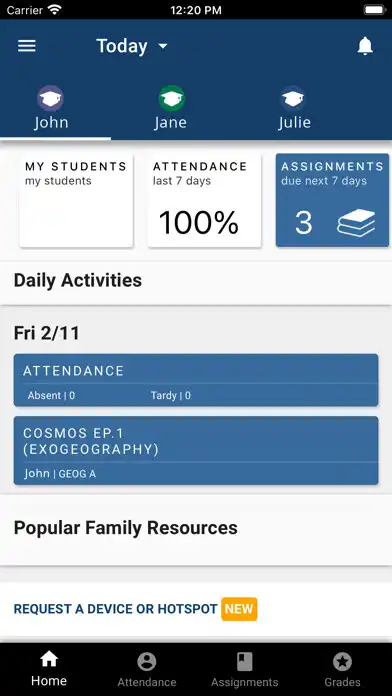Expand the Today dropdown arrow
Screen dimensions: 392x696
pyautogui.click(x=163, y=46)
